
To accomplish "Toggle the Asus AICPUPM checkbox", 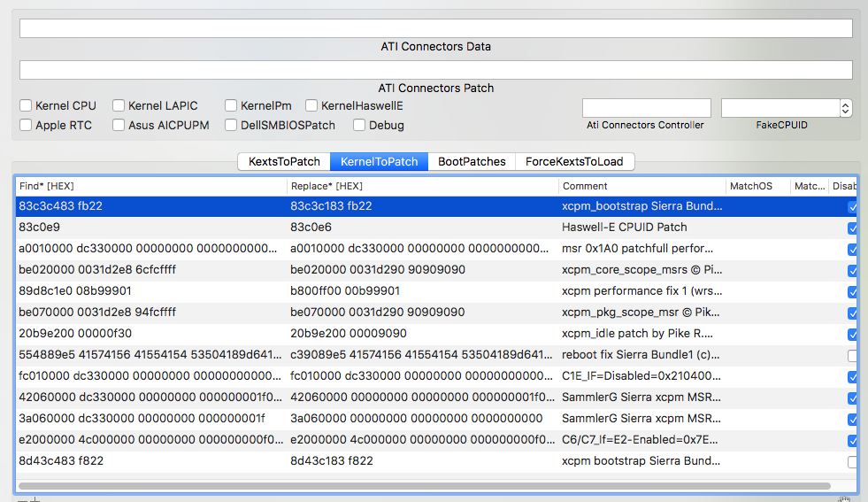I will [x=119, y=126].
